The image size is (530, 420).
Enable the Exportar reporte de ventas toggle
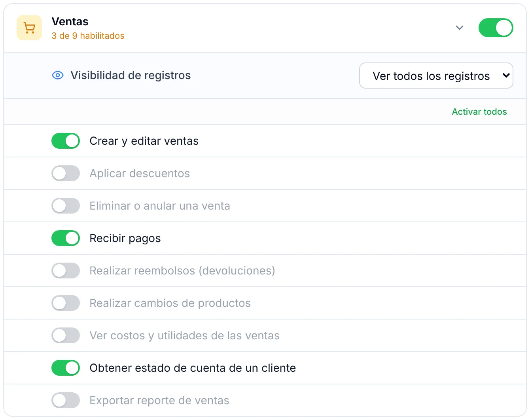click(66, 400)
